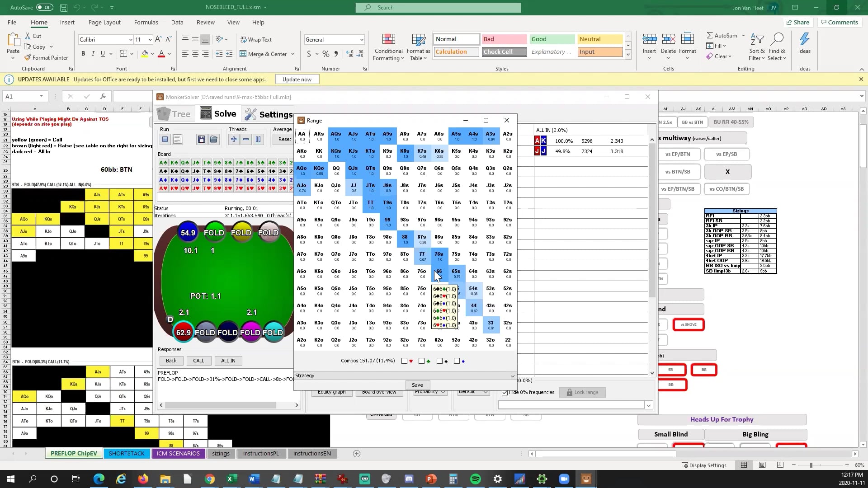Click the save floppy disk icon in Run panel
868x488 pixels.
pos(202,139)
